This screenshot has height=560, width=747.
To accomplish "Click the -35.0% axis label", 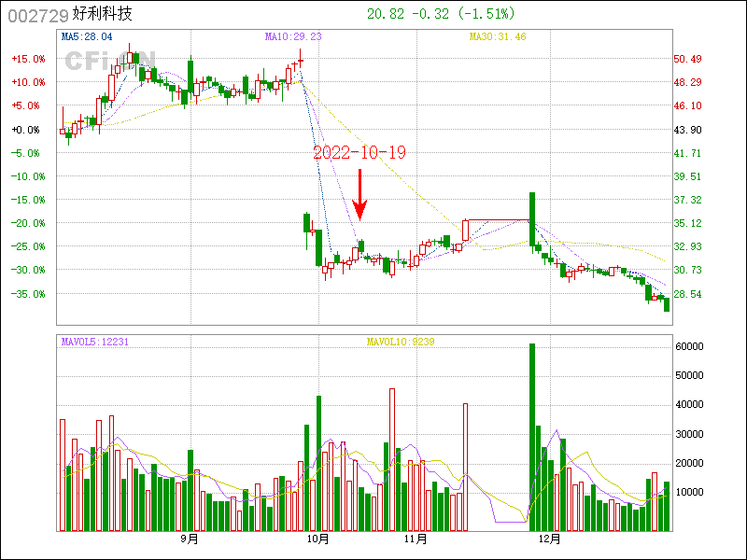I will click(x=28, y=294).
